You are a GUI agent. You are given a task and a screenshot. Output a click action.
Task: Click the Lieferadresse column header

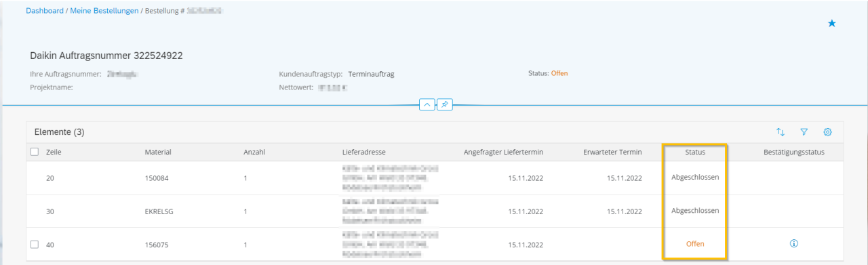(x=364, y=152)
